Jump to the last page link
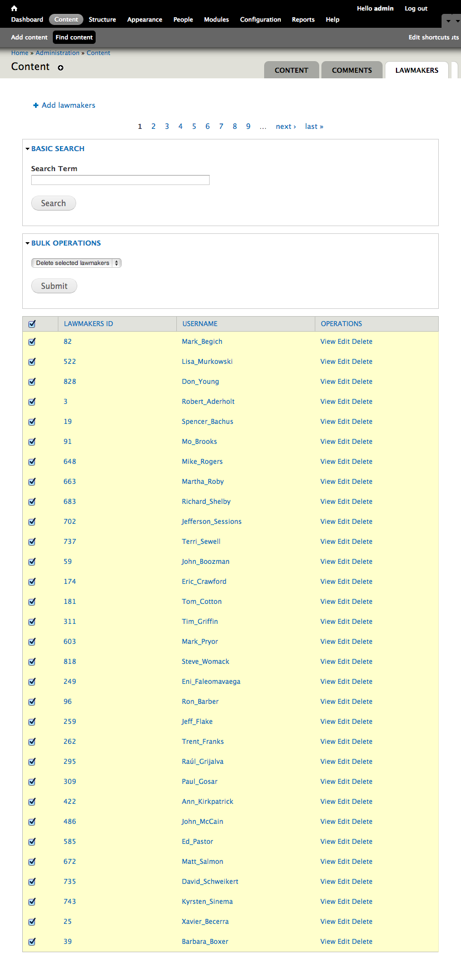Viewport: 461px width, 980px height. pos(314,126)
